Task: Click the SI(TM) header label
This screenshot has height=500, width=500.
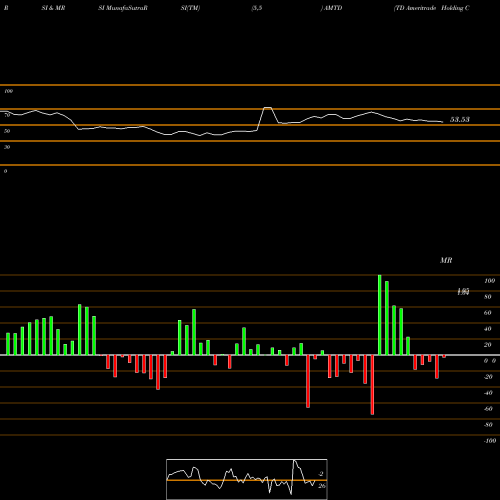Action: pyautogui.click(x=190, y=8)
